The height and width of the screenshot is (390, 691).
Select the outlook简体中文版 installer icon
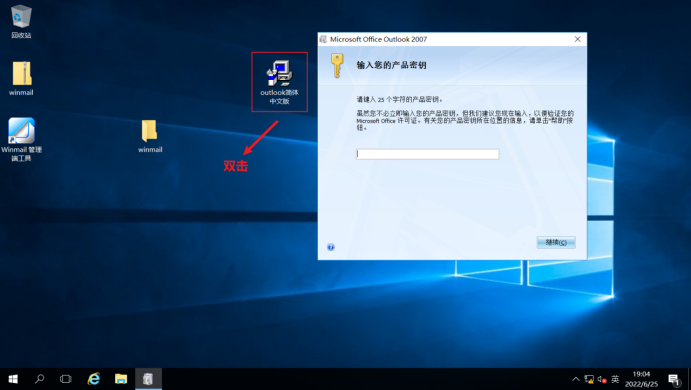point(279,82)
